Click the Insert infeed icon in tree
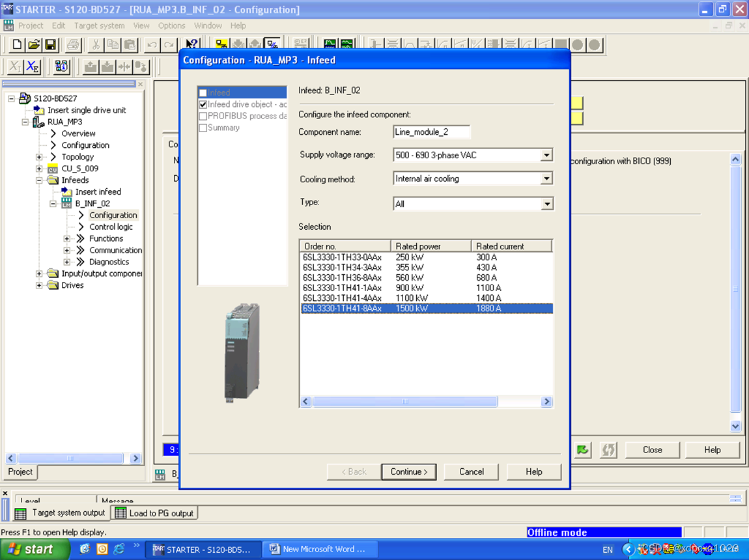The image size is (749, 560). click(66, 192)
